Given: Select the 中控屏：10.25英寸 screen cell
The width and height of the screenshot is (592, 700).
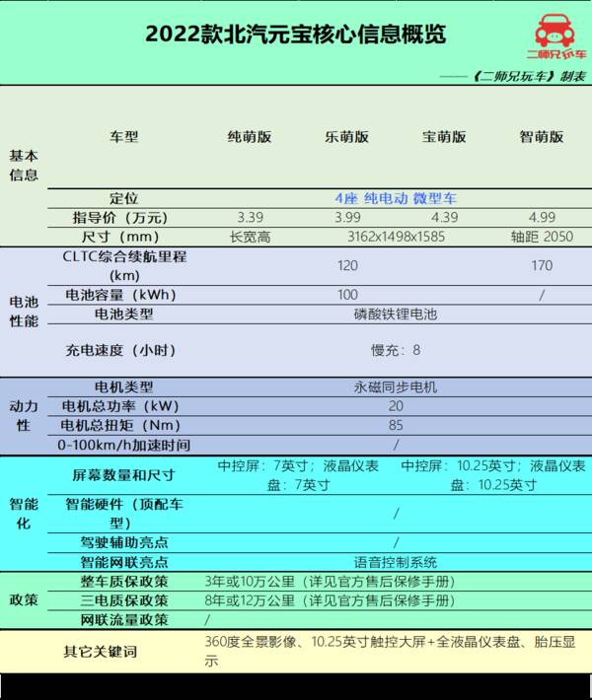Looking at the screenshot, I should point(493,475).
